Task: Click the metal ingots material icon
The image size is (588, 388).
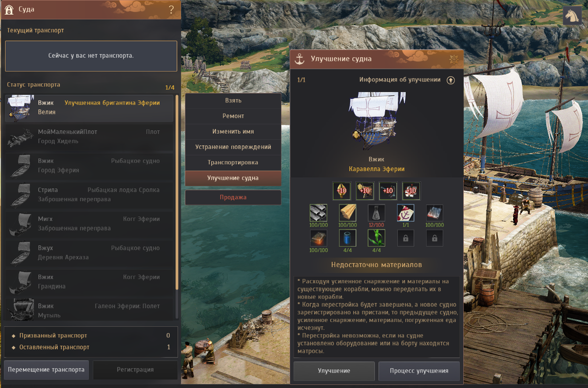Action: (x=318, y=213)
